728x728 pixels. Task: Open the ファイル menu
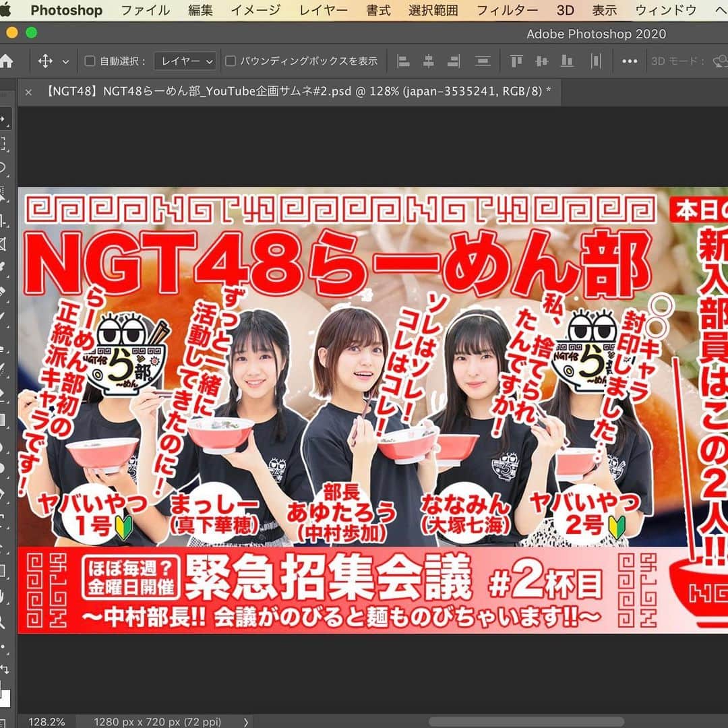click(146, 10)
